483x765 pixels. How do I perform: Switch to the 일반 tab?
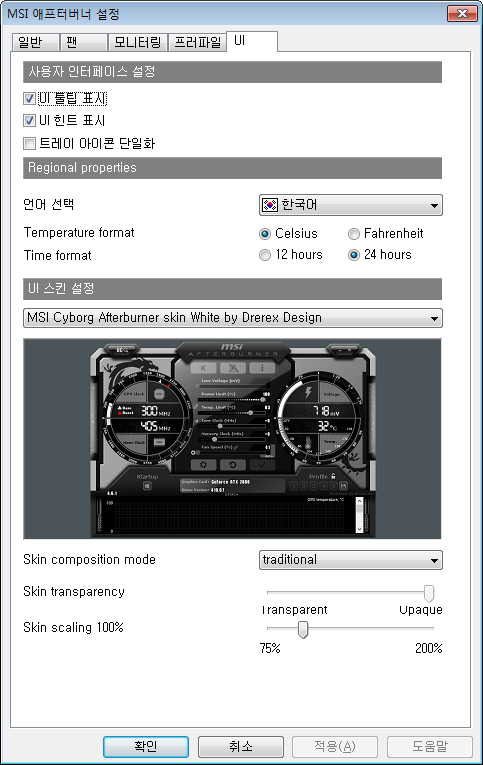(x=35, y=42)
